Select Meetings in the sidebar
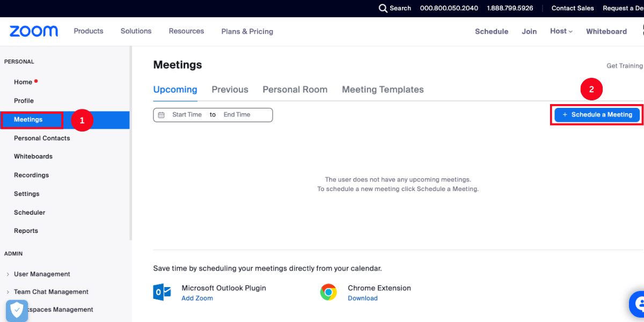The height and width of the screenshot is (322, 644). point(65,120)
